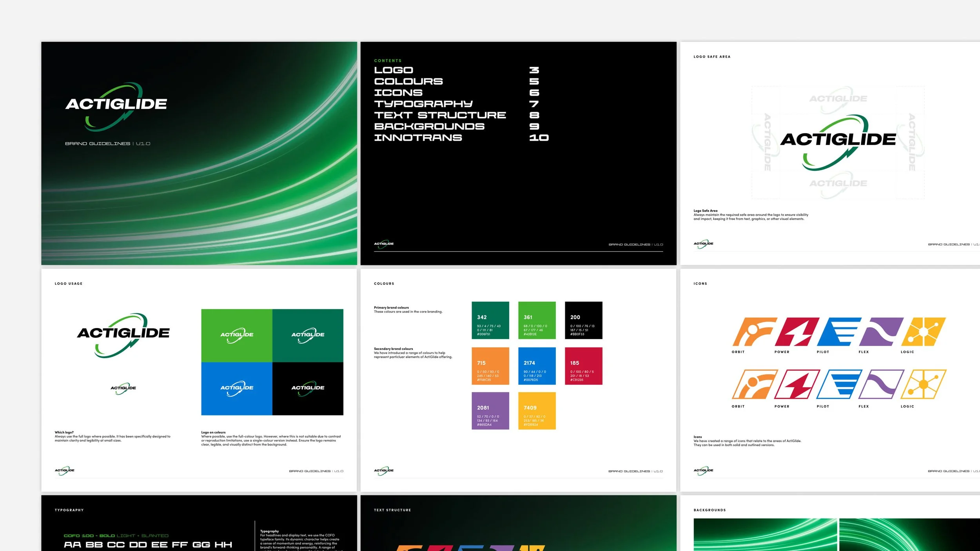Select the bright green 361 colour swatch
The image size is (980, 551).
537,320
